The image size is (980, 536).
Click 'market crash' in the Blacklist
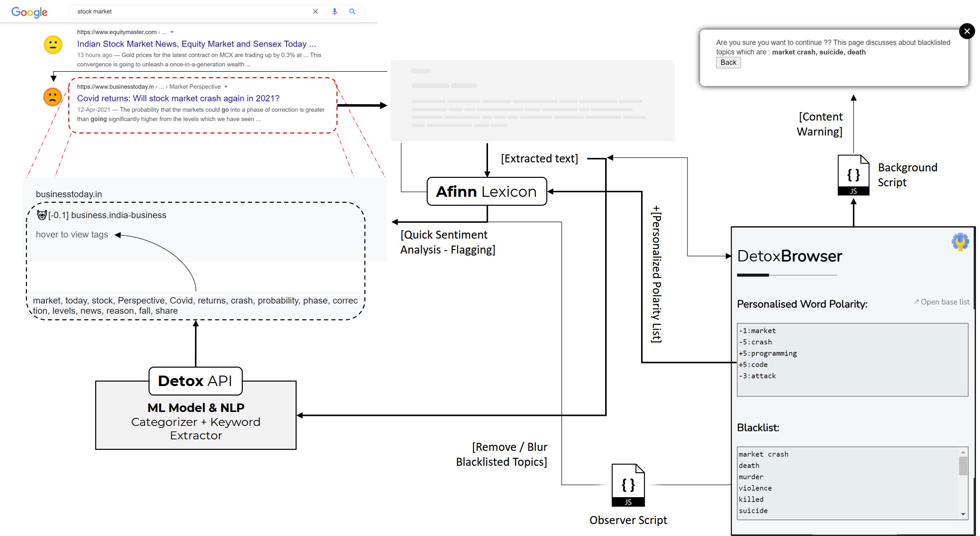(764, 454)
